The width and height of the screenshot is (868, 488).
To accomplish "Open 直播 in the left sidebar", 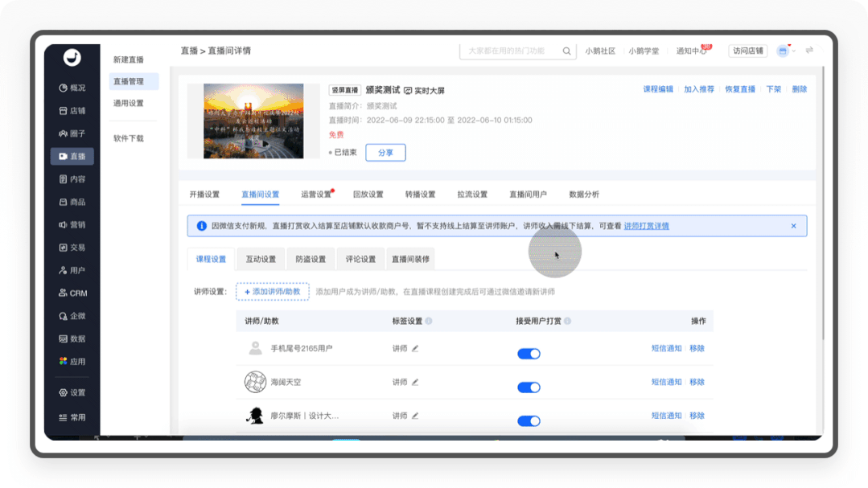I will (72, 156).
